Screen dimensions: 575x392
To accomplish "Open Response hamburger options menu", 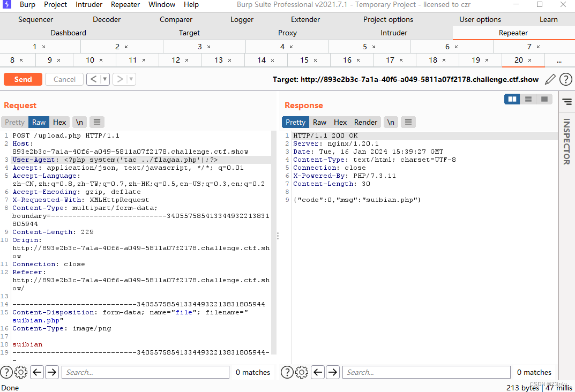I will click(x=408, y=122).
